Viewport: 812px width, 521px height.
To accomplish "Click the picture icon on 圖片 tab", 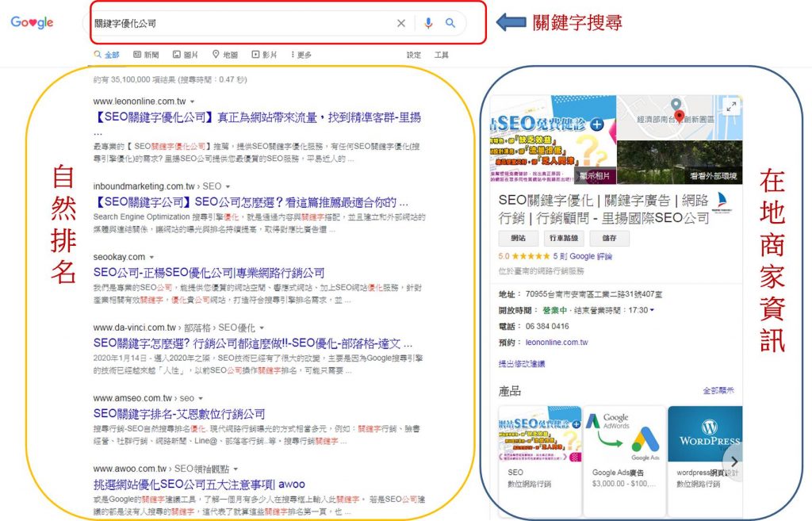I will [176, 54].
